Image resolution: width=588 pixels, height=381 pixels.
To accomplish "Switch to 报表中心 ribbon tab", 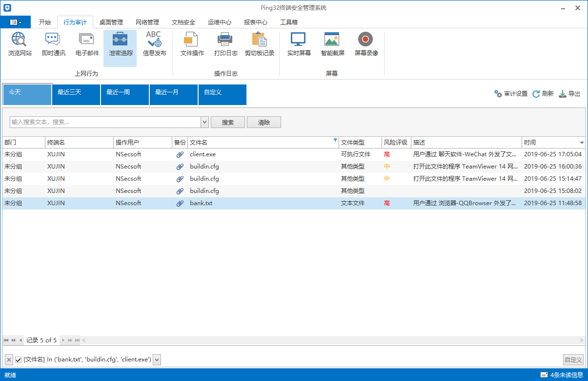I will click(x=256, y=22).
